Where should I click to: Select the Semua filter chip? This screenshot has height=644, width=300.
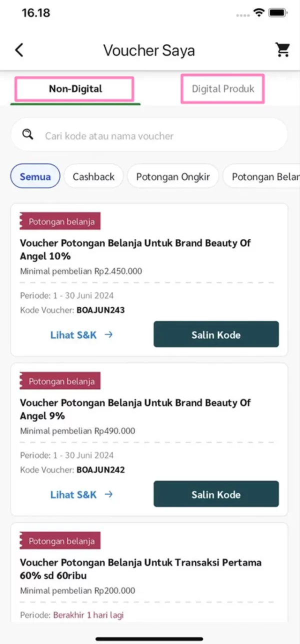point(35,176)
